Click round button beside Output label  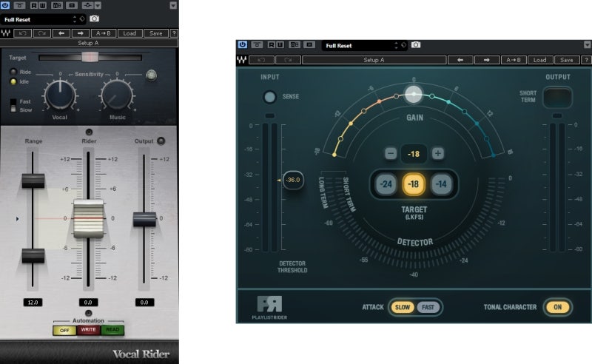tap(161, 141)
